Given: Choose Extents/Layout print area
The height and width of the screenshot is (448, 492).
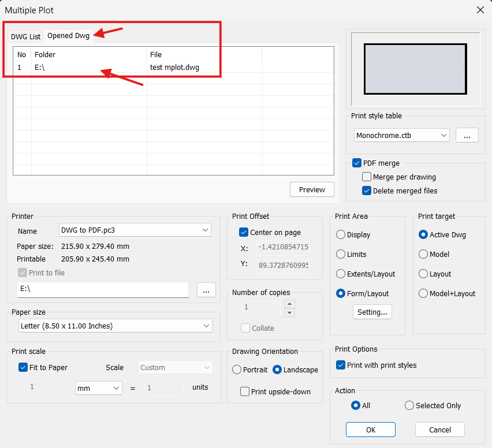Looking at the screenshot, I should pos(341,274).
